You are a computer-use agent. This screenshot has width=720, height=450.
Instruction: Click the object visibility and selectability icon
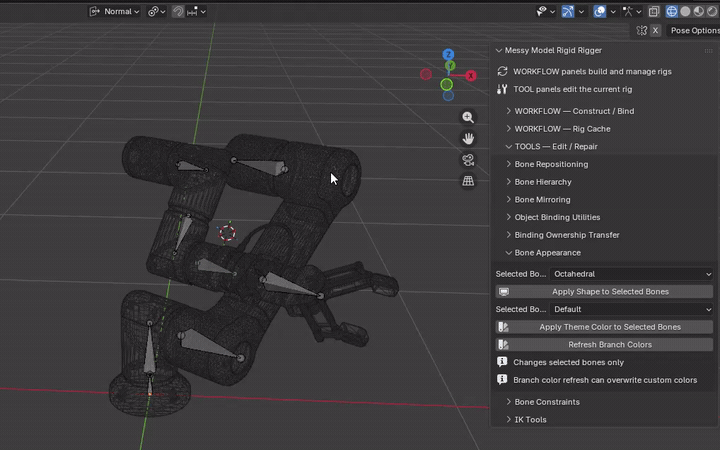(x=542, y=11)
